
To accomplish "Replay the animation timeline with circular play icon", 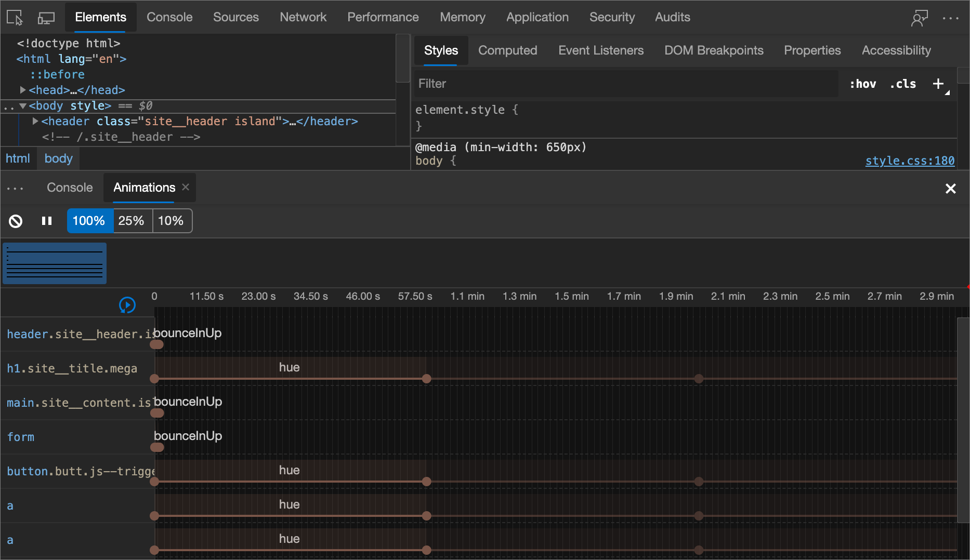I will 126,305.
